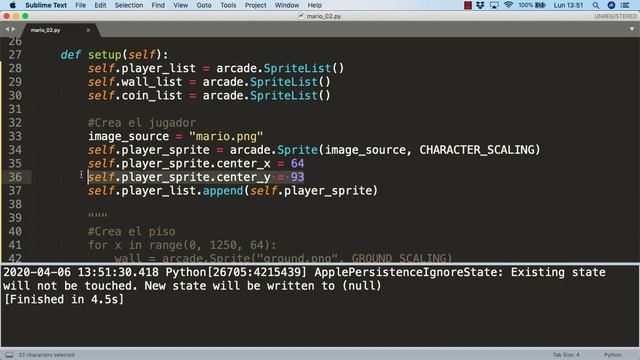Go to previous tab with left arrow
The height and width of the screenshot is (360, 640).
click(7, 29)
